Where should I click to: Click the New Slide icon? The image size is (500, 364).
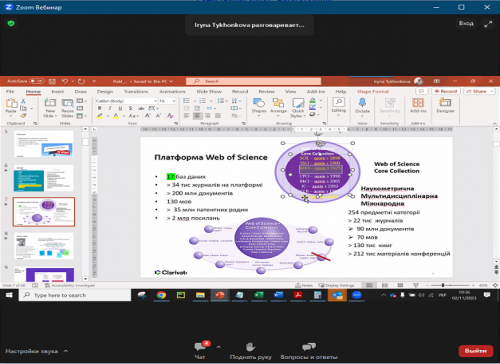pos(50,103)
